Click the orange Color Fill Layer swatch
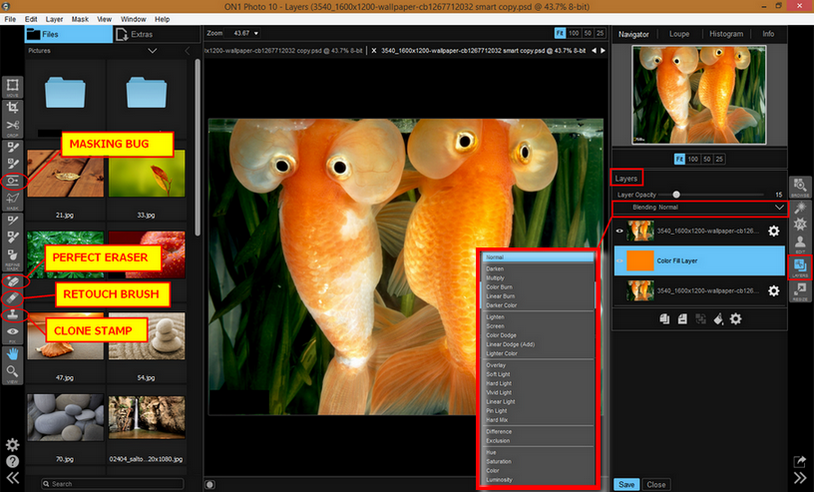 640,261
